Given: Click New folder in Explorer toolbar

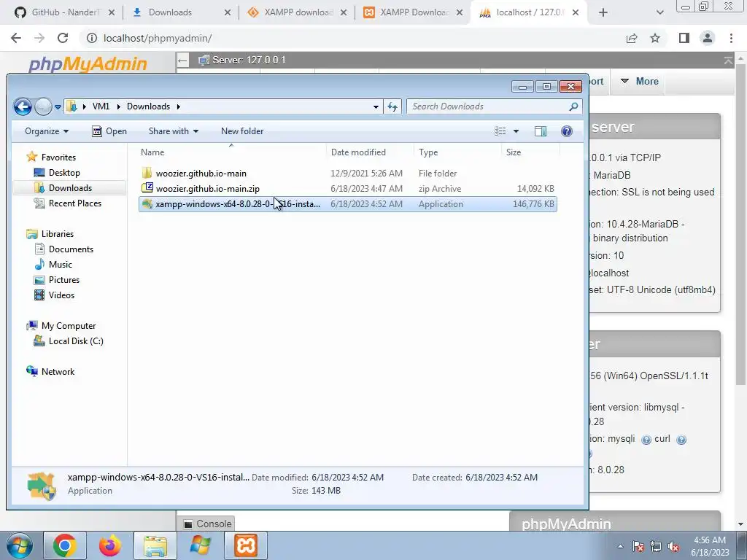Looking at the screenshot, I should (242, 131).
